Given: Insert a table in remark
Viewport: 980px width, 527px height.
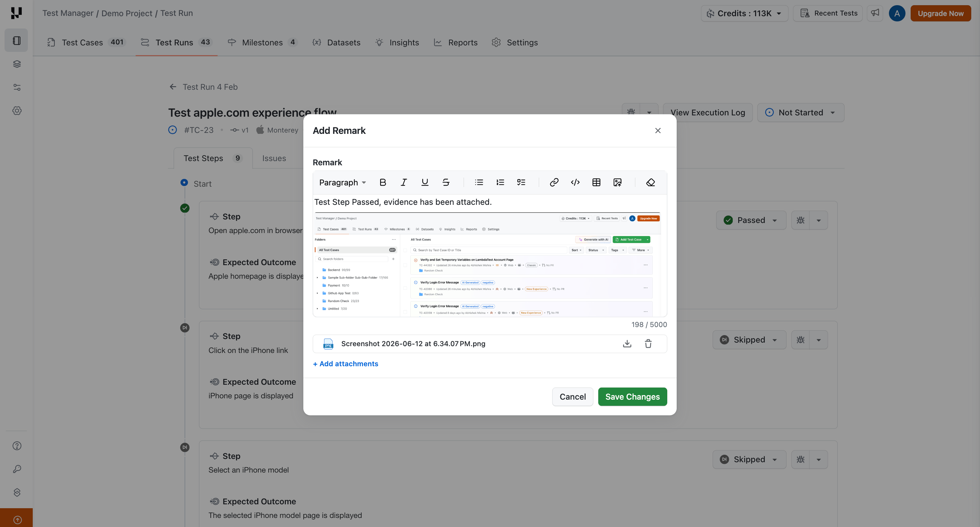Looking at the screenshot, I should coord(596,182).
